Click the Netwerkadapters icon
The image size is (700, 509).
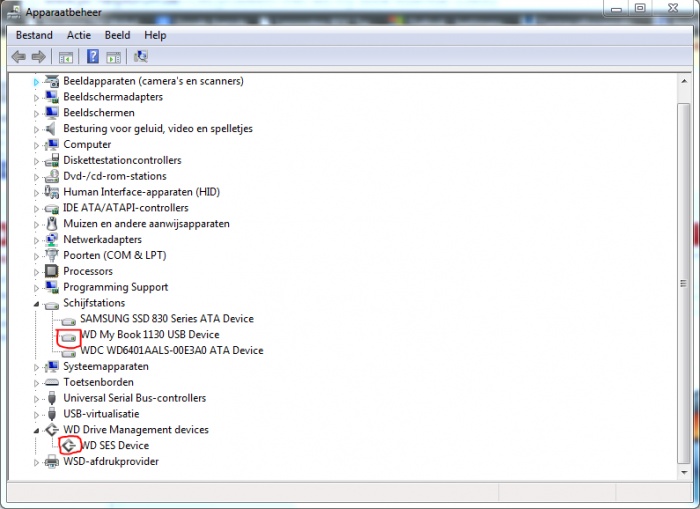52,240
